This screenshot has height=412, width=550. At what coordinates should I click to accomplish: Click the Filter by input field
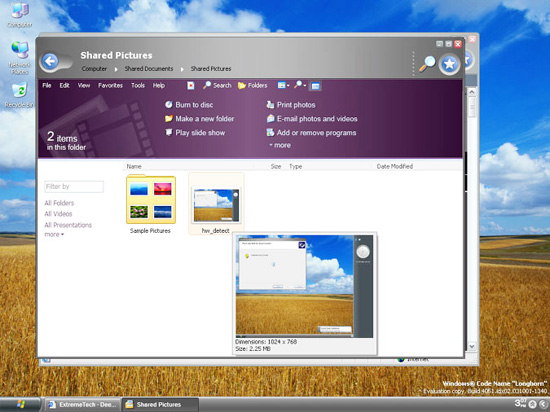coord(74,187)
